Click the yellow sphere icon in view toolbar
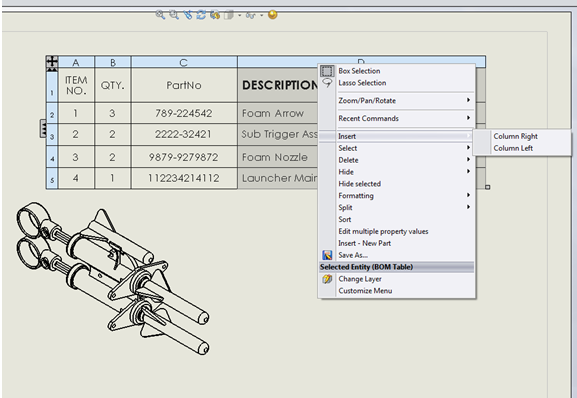This screenshot has width=577, height=398. [x=273, y=15]
